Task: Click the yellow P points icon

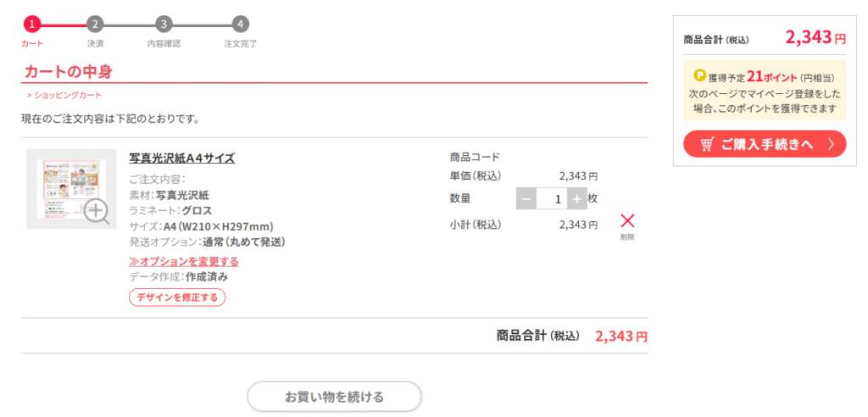Action: [699, 75]
